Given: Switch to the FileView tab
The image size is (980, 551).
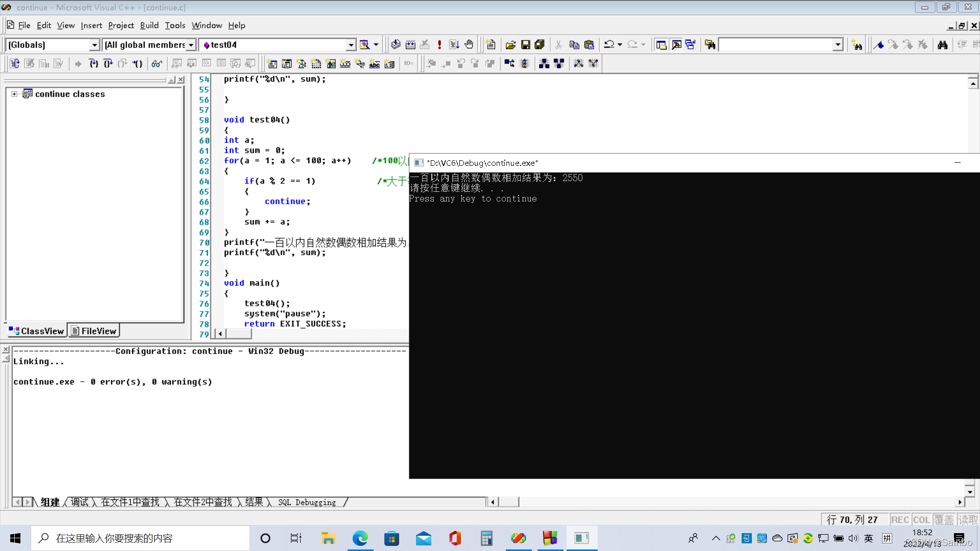Looking at the screenshot, I should tap(94, 331).
